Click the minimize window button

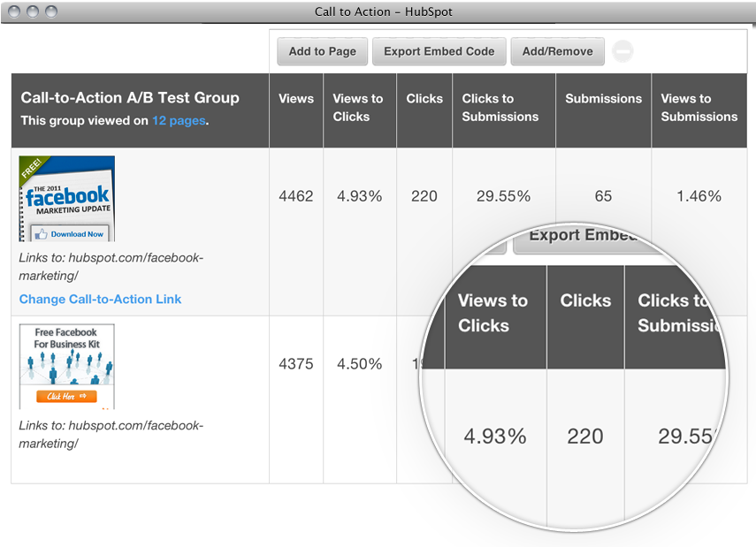click(33, 11)
